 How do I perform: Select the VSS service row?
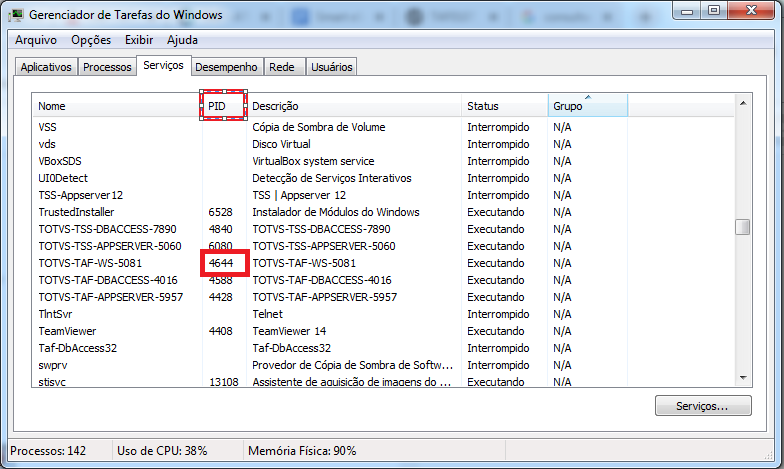coord(383,127)
